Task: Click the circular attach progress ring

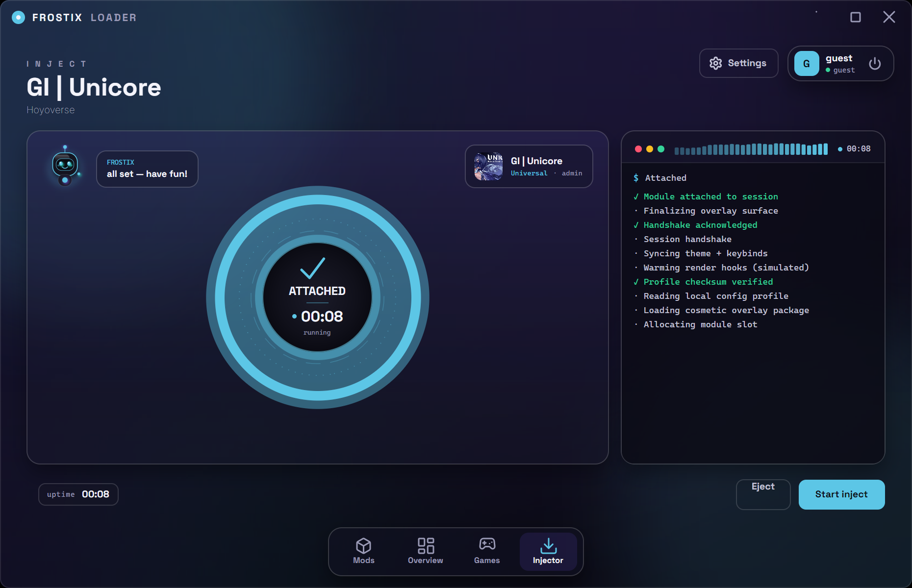Action: point(318,297)
